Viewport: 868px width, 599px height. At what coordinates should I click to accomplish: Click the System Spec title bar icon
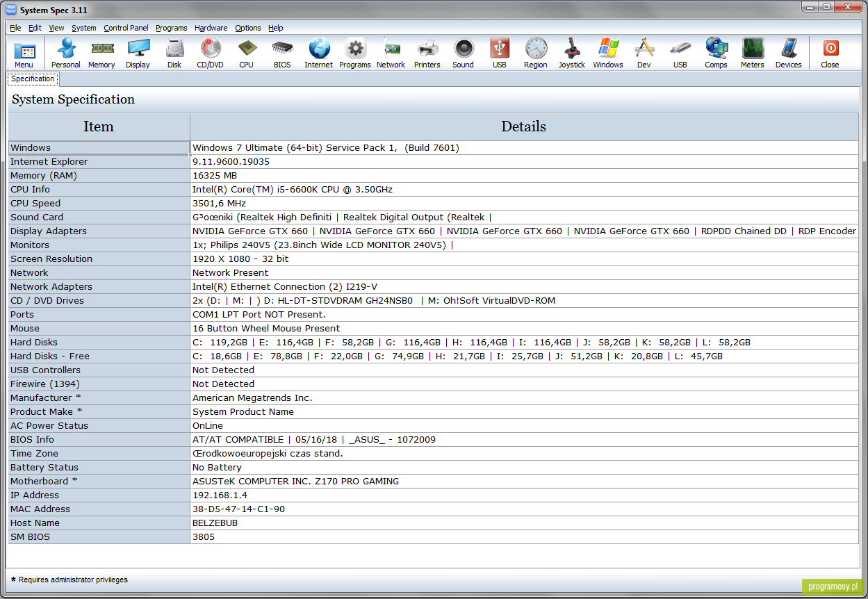pos(11,10)
